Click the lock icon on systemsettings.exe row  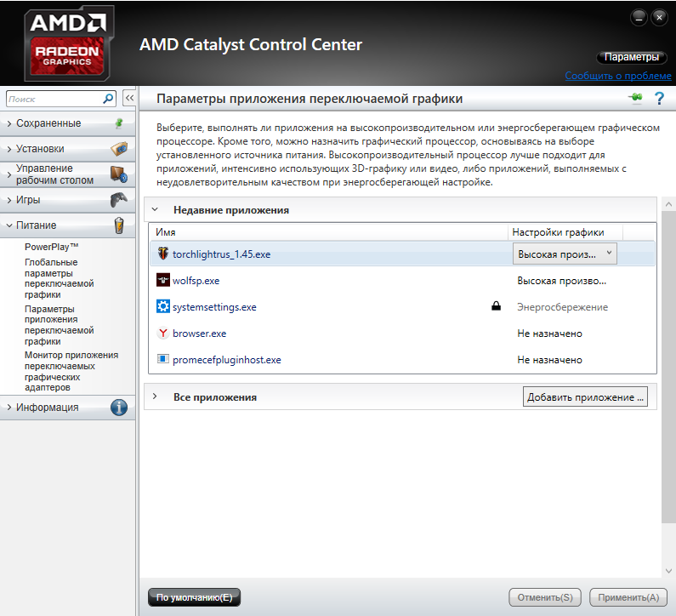coord(497,306)
